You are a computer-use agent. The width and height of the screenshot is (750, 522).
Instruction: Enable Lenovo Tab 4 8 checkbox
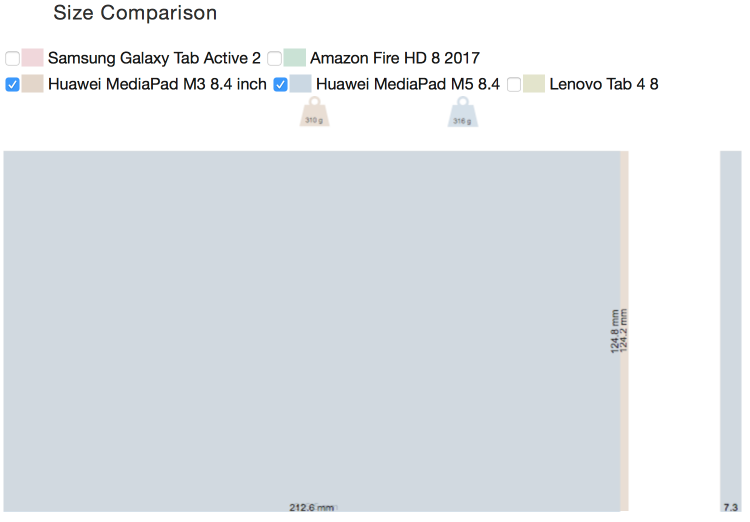tap(514, 85)
